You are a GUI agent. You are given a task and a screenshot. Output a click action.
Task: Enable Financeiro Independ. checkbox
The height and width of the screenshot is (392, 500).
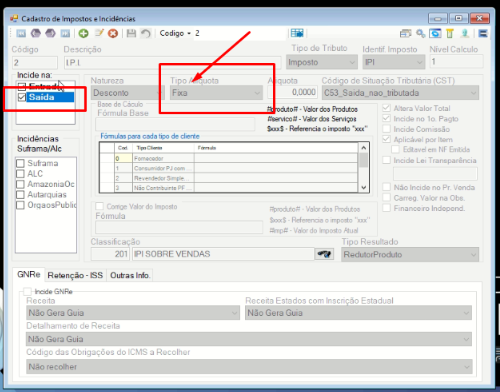(x=386, y=208)
